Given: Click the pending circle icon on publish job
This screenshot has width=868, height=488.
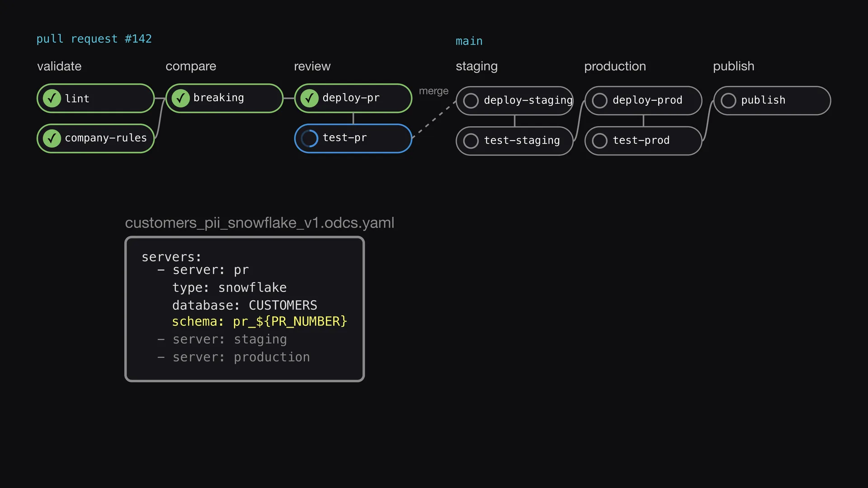Looking at the screenshot, I should [728, 101].
